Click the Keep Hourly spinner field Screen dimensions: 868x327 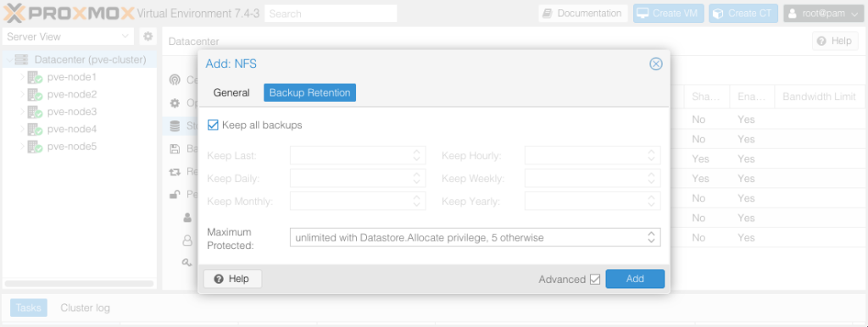pyautogui.click(x=593, y=156)
